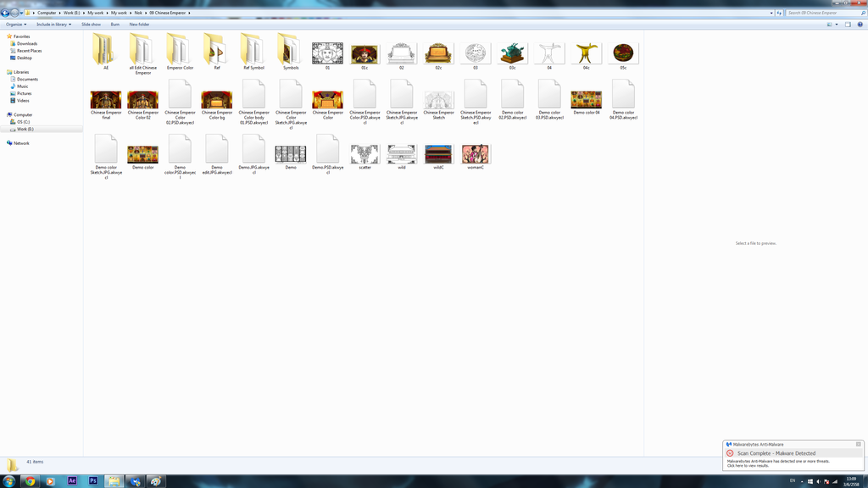Viewport: 868px width, 488px height.
Task: Select Pictures library
Action: coord(20,93)
